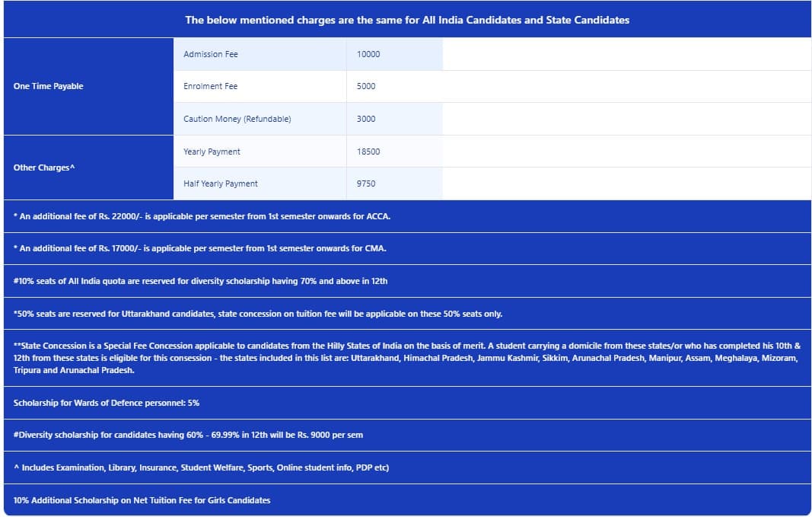Select the Yearly Payment label cell
Screen dimensions: 812x517
coord(212,152)
